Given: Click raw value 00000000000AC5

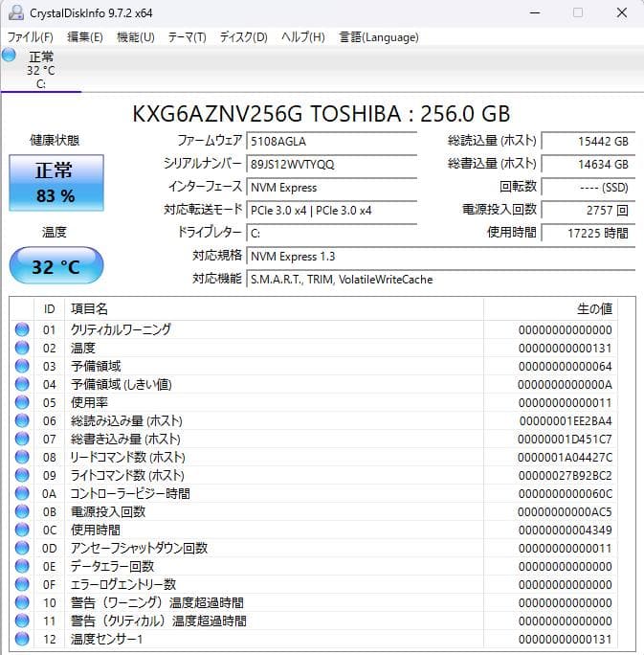Looking at the screenshot, I should [x=565, y=511].
